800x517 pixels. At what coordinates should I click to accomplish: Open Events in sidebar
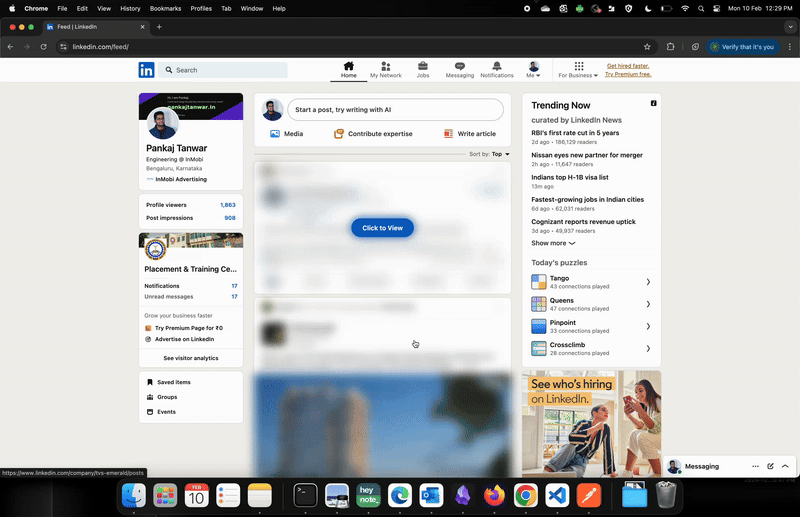click(161, 412)
